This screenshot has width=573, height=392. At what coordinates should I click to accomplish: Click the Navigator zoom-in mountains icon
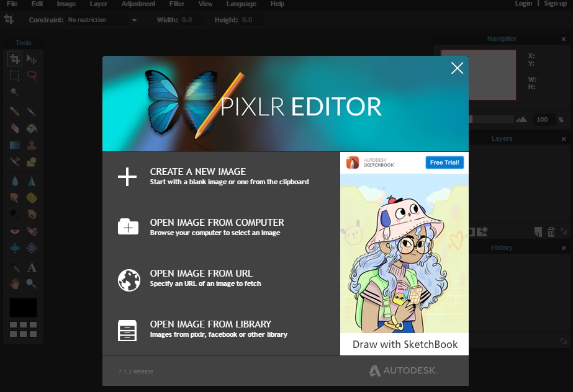521,119
